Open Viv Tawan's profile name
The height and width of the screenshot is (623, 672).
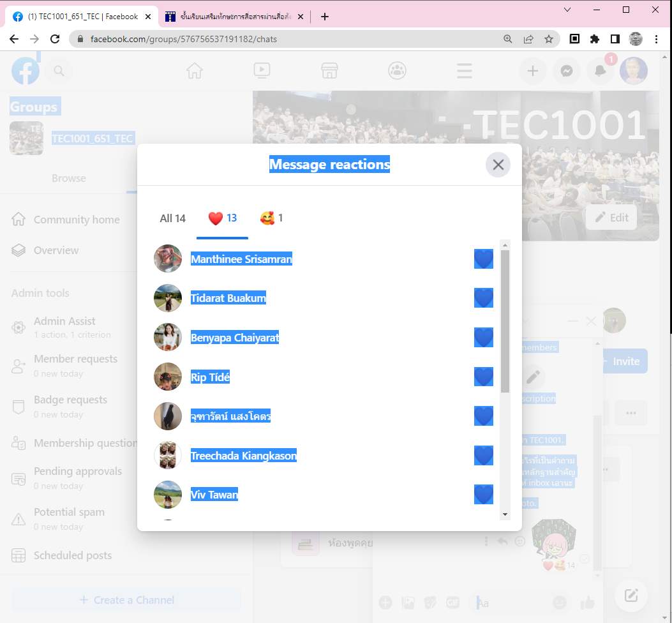(x=214, y=494)
